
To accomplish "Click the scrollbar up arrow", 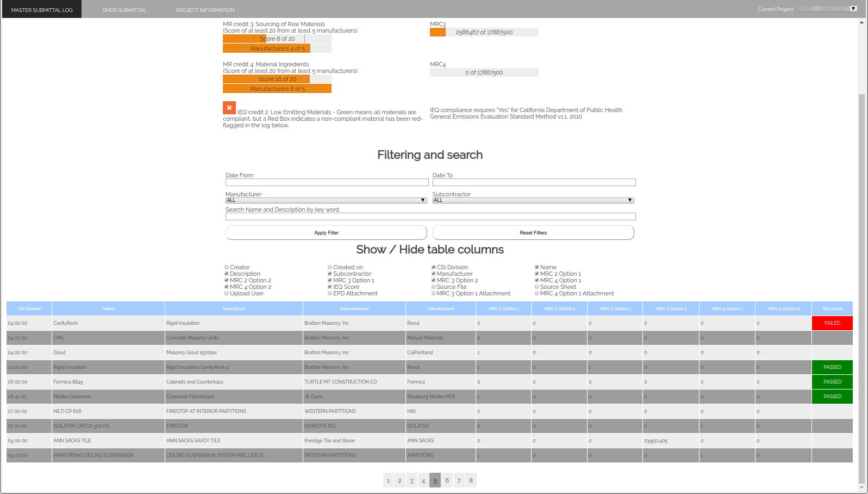I will (861, 22).
